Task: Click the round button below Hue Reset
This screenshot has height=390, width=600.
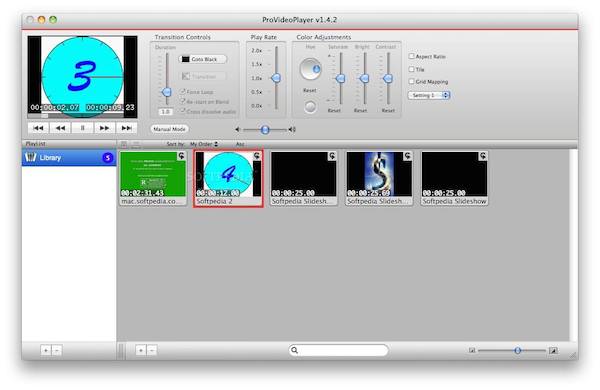Action: pyautogui.click(x=310, y=107)
